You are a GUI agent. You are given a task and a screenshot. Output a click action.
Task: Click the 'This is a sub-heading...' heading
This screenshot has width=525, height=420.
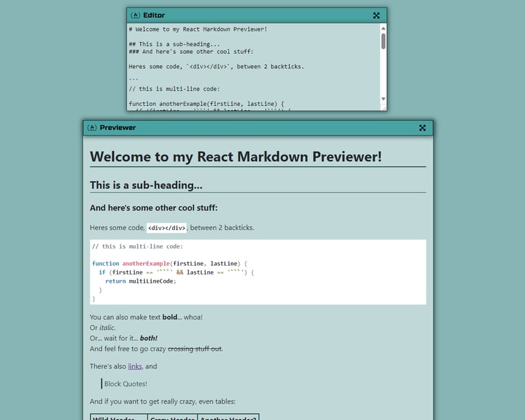click(146, 185)
